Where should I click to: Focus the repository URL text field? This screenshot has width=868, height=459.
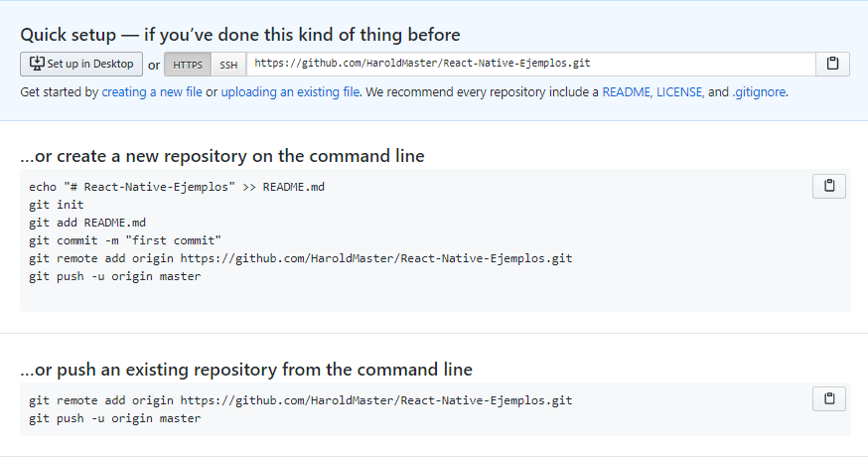coord(531,64)
